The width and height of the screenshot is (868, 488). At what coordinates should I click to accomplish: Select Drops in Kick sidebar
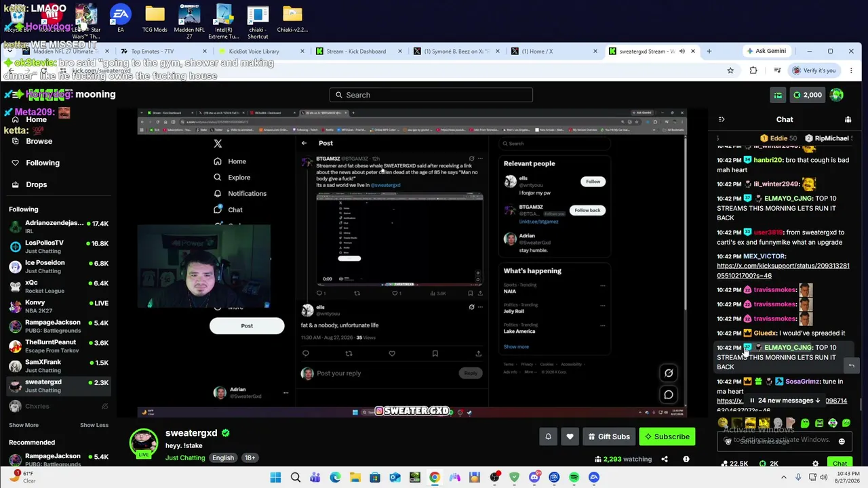pyautogui.click(x=37, y=184)
